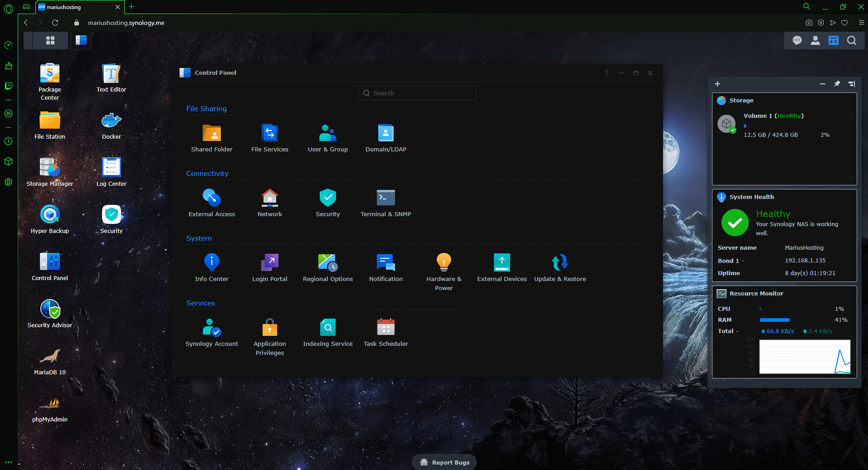Open Indexing Service settings
Screen dimensions: 868x470
click(328, 333)
